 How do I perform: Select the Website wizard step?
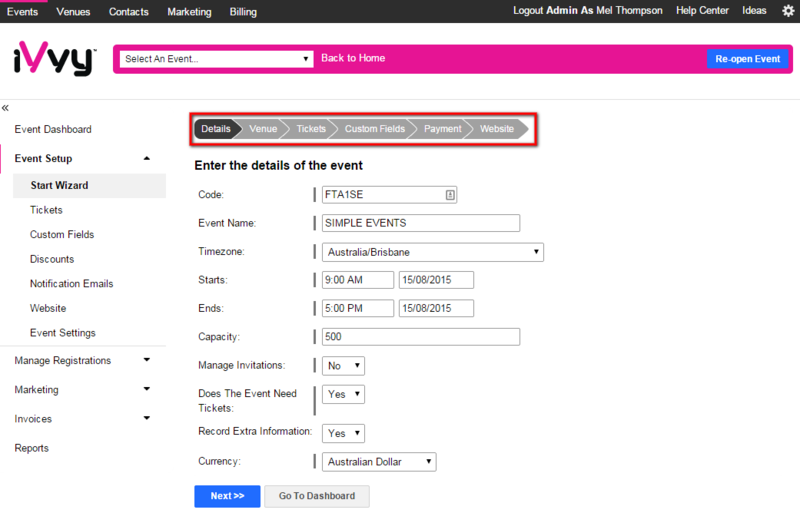[x=497, y=129]
